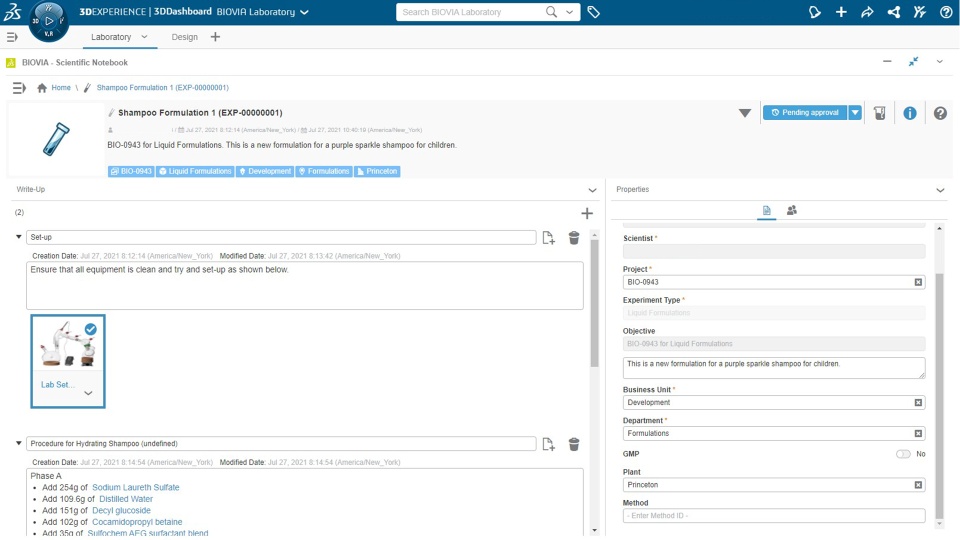The width and height of the screenshot is (960, 540).
Task: Click the search magnifier icon
Action: point(552,12)
